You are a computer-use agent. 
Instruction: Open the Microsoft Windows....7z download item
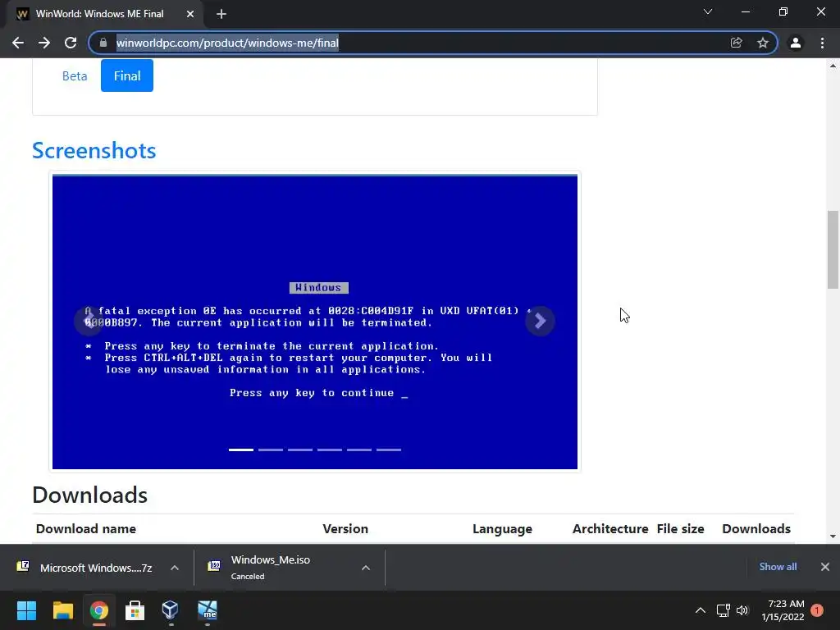(x=85, y=568)
